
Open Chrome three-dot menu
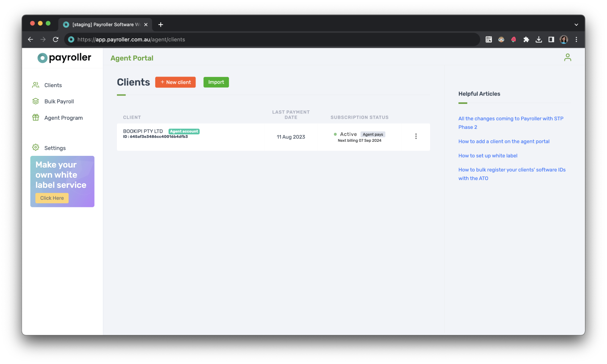[x=576, y=39]
